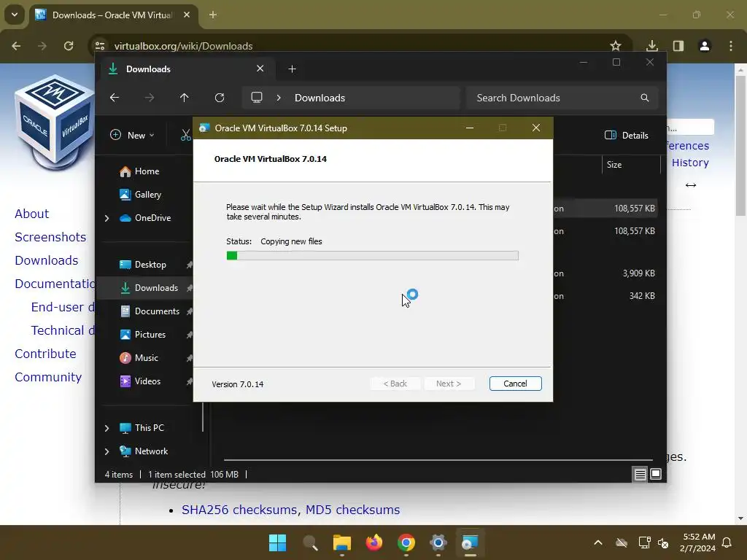
Task: Open Chrome tab search dropdown
Action: 15,15
